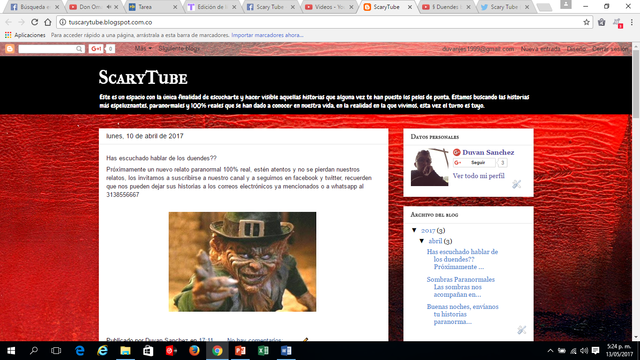Open the 2017 archive link
Image resolution: width=640 pixels, height=360 pixels.
(x=428, y=230)
